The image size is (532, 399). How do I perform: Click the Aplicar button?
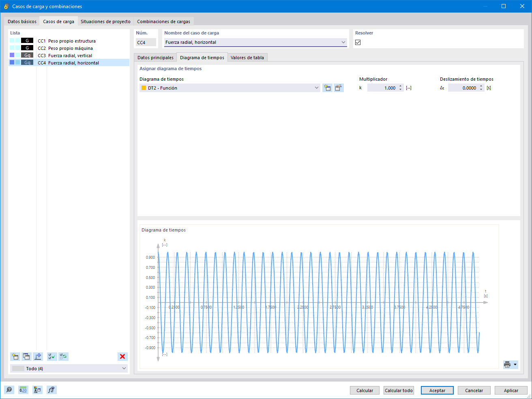click(x=511, y=390)
